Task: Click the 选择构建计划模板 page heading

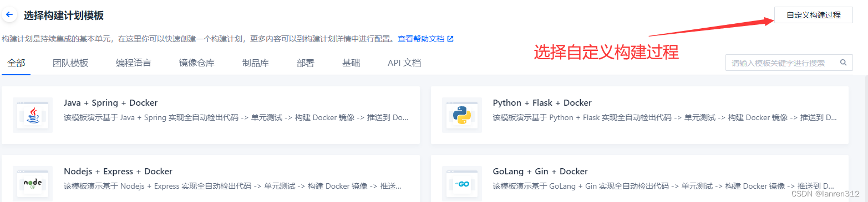Action: [x=64, y=15]
